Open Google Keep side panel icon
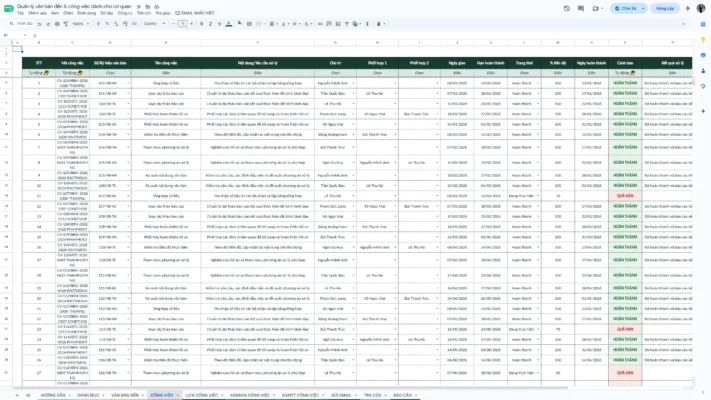711x400 pixels. click(703, 40)
